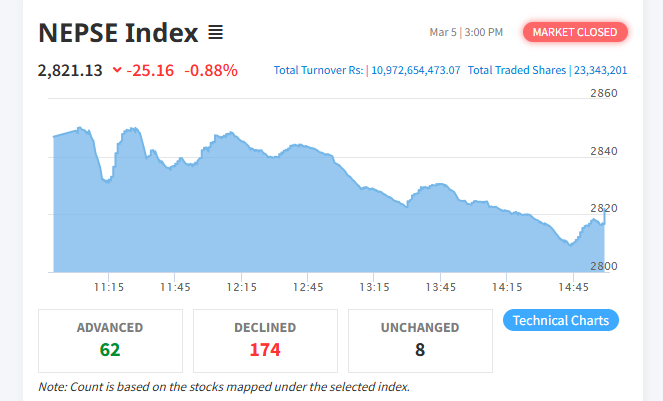663x401 pixels.
Task: Click the current index value 2,821.13
Action: click(70, 70)
